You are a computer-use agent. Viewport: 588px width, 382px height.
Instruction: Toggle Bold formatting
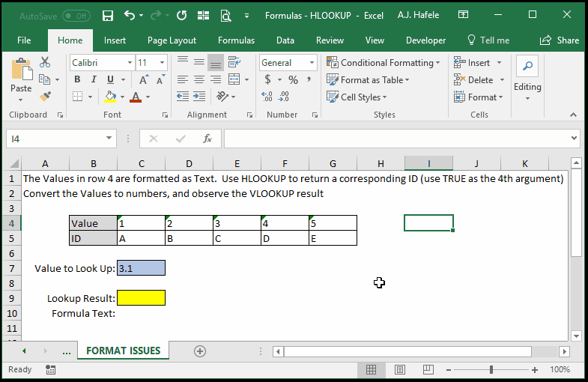(77, 79)
